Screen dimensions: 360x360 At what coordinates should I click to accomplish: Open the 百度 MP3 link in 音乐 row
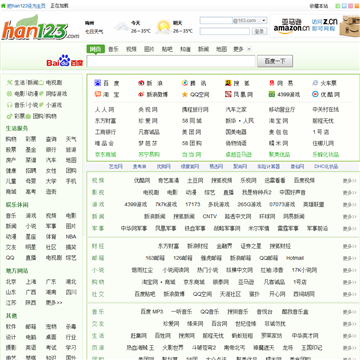[x=152, y=312]
